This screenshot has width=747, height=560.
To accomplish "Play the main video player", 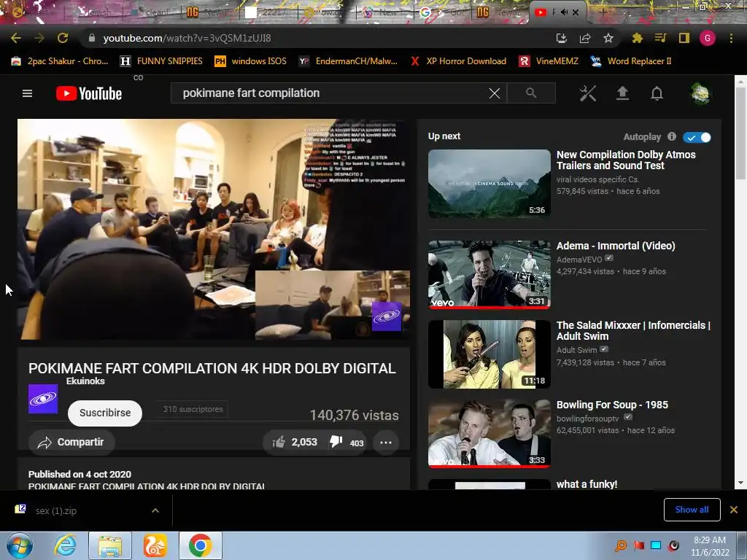I will point(214,229).
